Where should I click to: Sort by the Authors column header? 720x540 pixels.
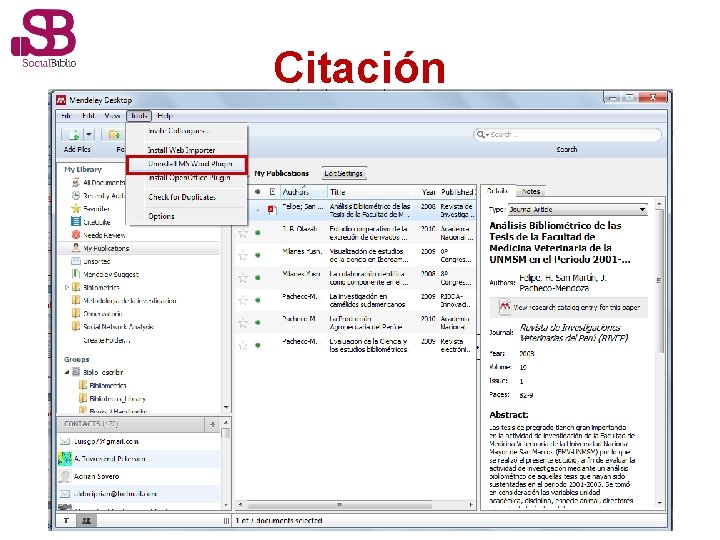tap(304, 192)
